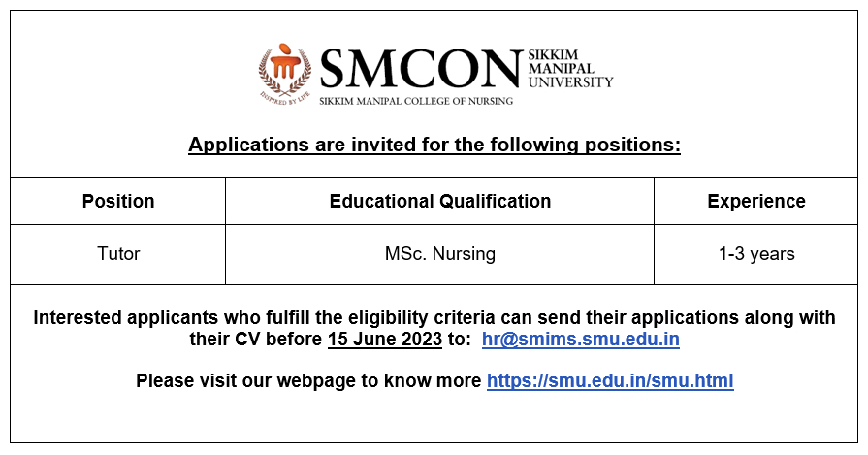This screenshot has width=868, height=455.
Task: Select the Position column header
Action: [x=118, y=201]
